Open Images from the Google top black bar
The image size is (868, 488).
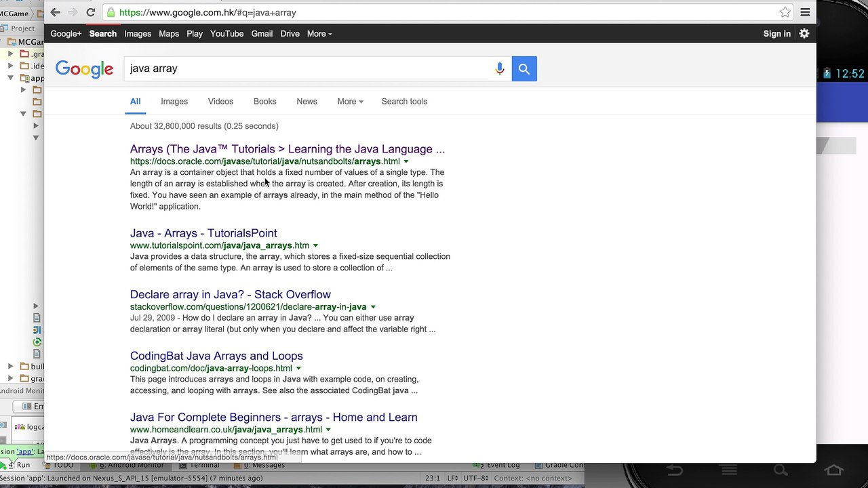click(x=138, y=34)
